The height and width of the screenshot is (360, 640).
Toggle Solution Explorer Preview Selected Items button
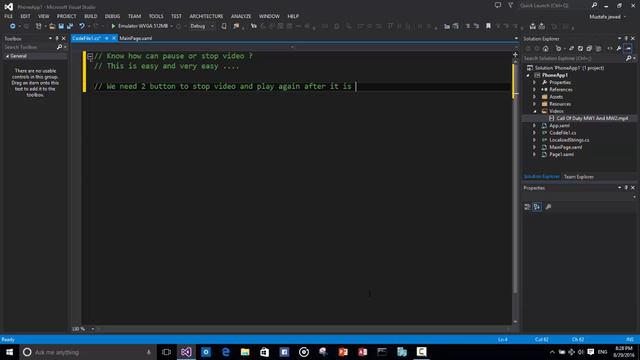point(628,49)
